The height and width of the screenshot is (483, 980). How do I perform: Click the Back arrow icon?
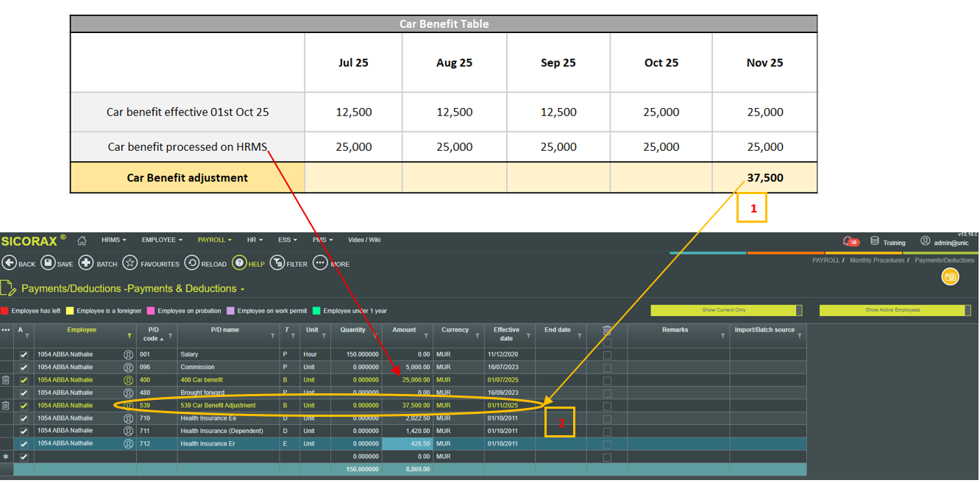point(10,263)
